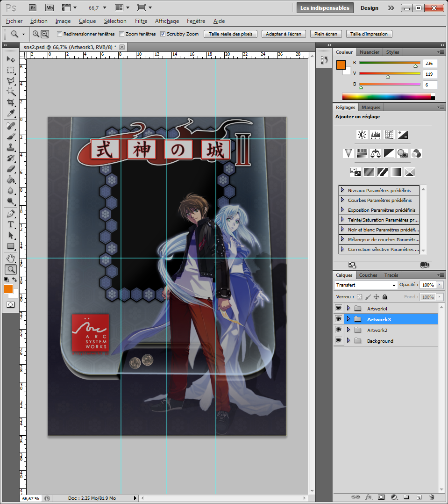
Task: Click the orange foreground color swatch
Action: [x=8, y=289]
